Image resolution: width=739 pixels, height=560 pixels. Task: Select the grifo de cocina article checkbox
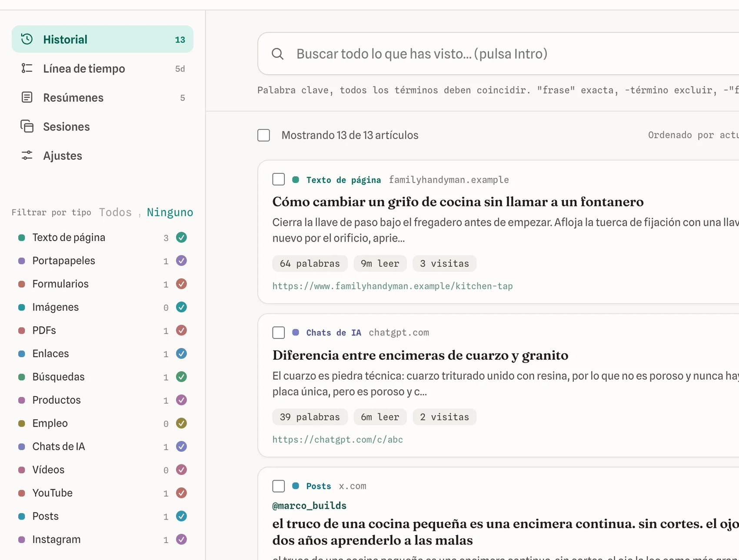coord(279,179)
